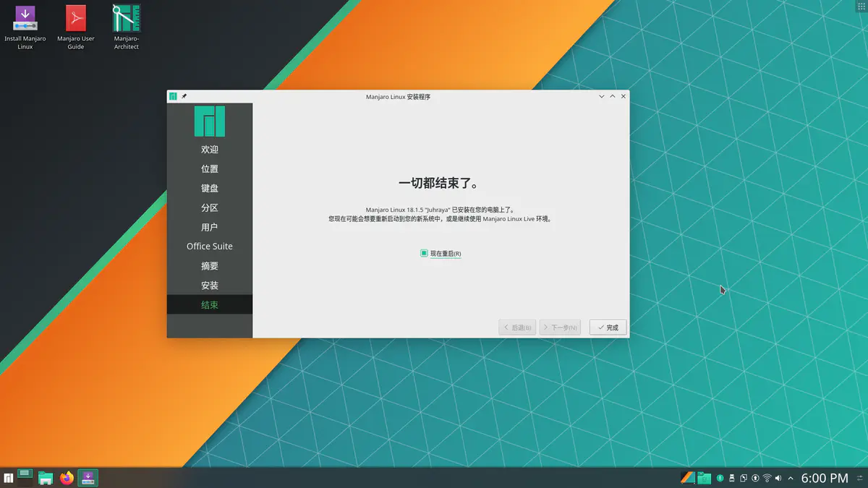Screen dimensions: 868x488
Task: Select the installer task button on taskbar
Action: tap(88, 478)
